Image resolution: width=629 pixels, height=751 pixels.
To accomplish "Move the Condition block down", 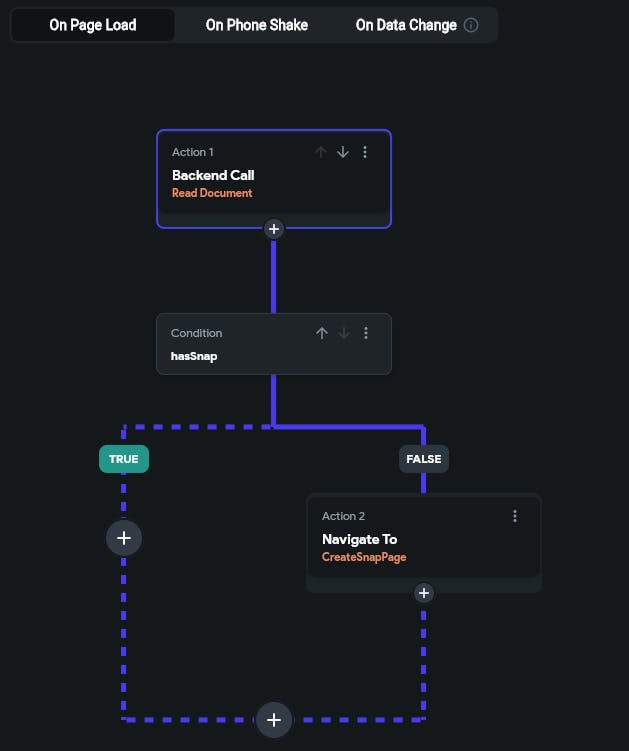I will pos(344,333).
